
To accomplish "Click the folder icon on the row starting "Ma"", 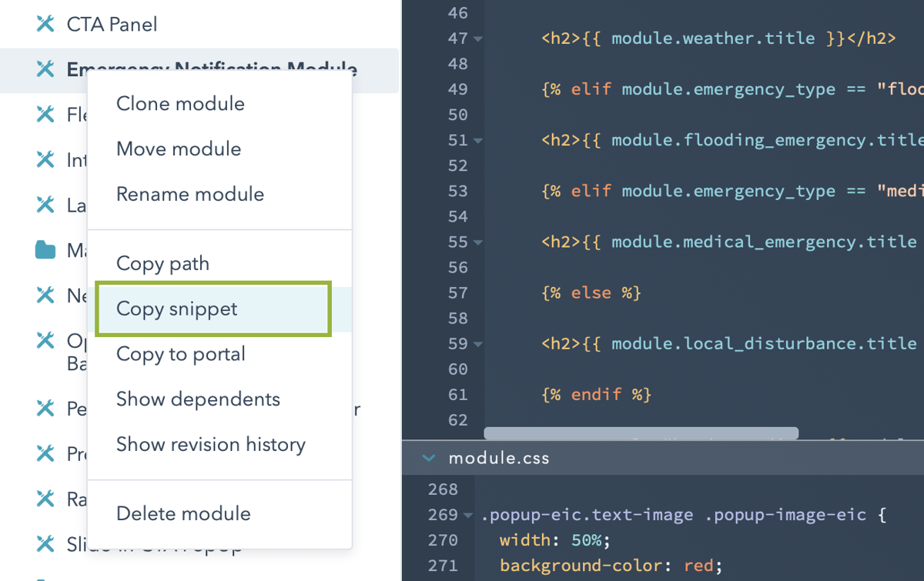I will (45, 250).
